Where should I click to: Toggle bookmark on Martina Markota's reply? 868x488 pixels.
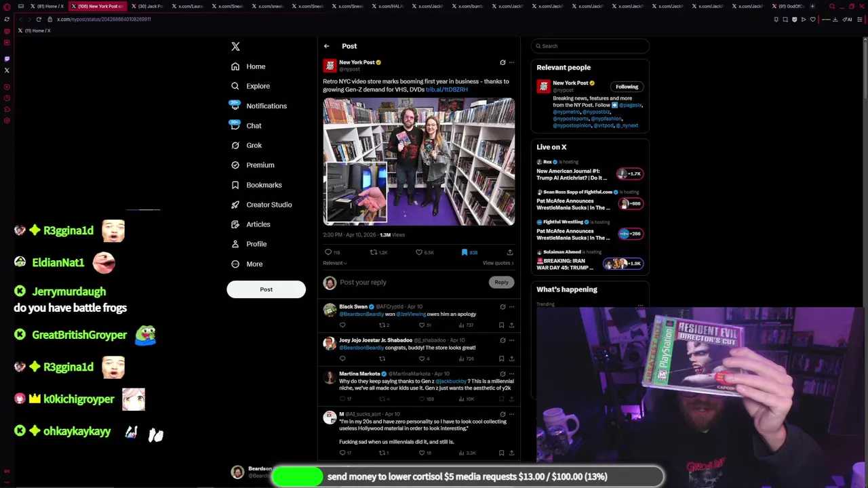[x=501, y=399]
